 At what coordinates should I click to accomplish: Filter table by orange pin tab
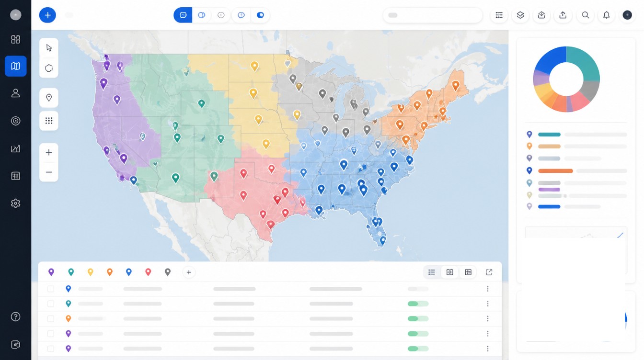pyautogui.click(x=110, y=272)
